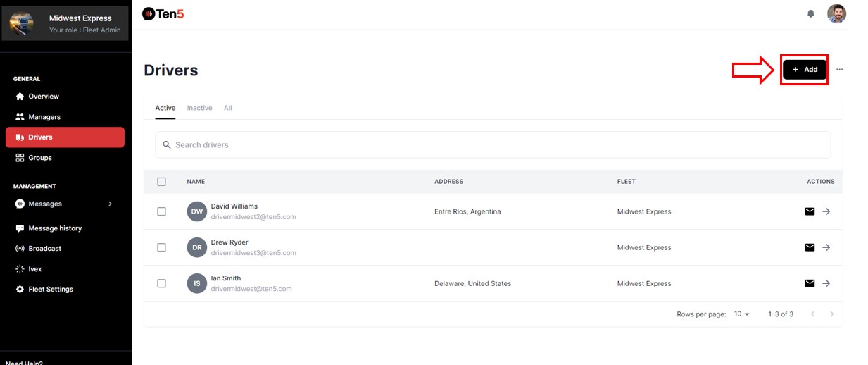Open the rows per page dropdown
Viewport: 868px width, 365px height.
(x=742, y=314)
